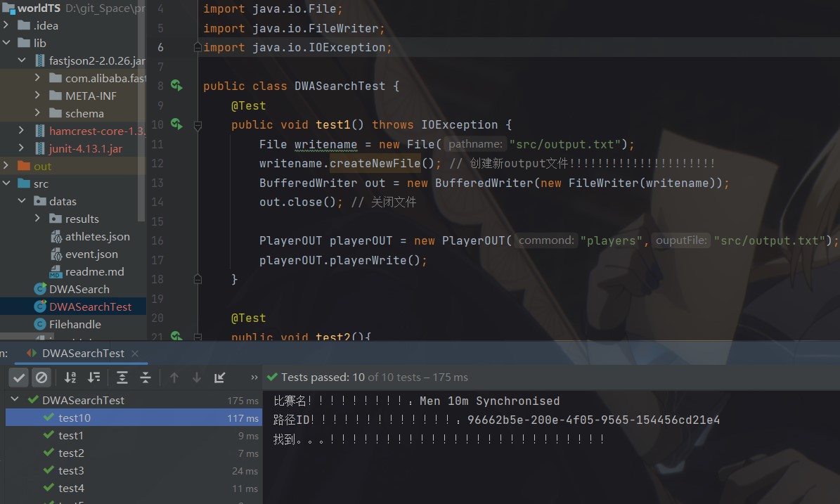This screenshot has height=504, width=840.
Task: Click run gutter icon beside class DWASearchTest
Action: pyautogui.click(x=176, y=85)
